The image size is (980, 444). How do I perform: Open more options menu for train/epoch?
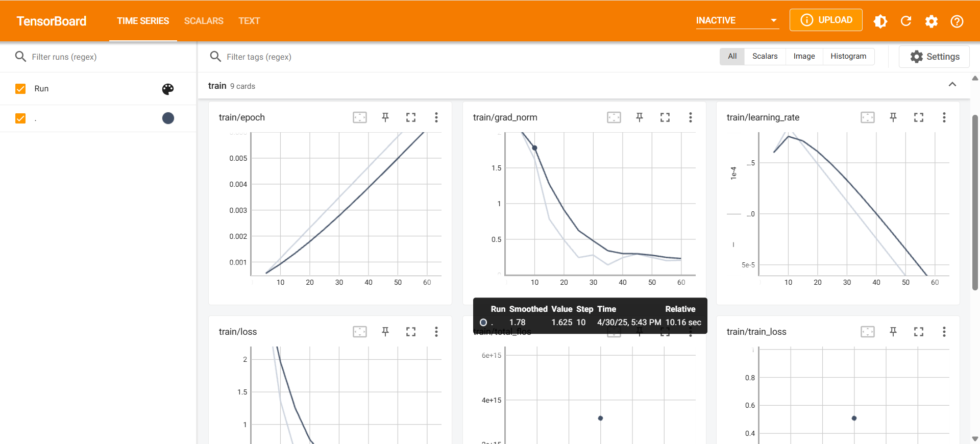pyautogui.click(x=436, y=117)
